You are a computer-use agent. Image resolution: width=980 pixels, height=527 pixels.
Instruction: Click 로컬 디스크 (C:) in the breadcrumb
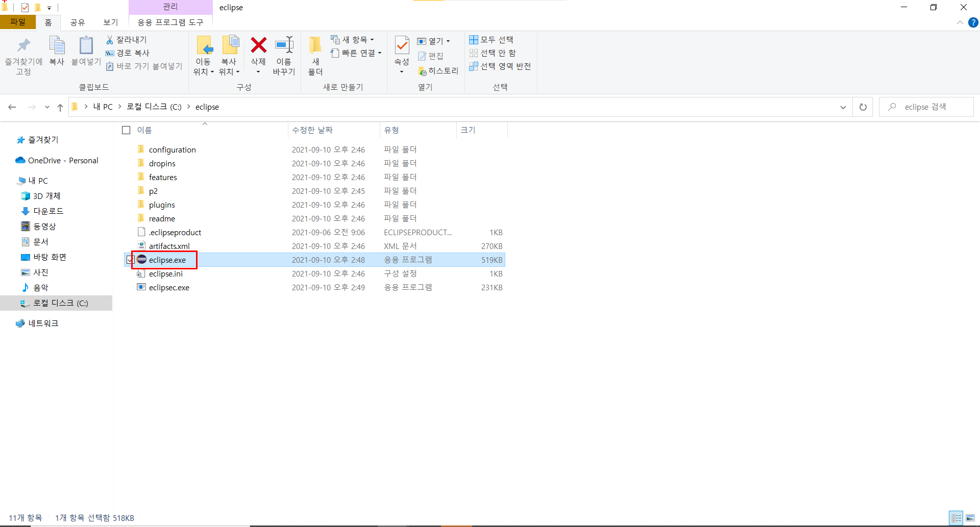point(154,107)
